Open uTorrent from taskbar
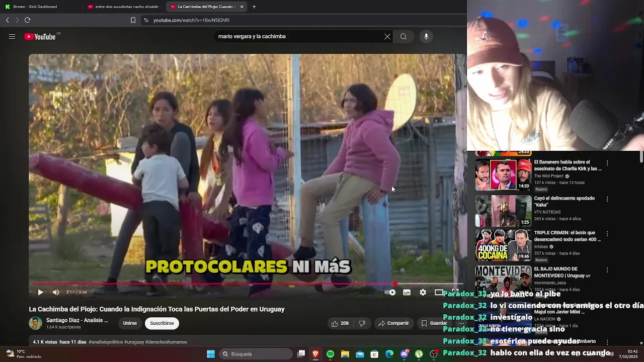The width and height of the screenshot is (644, 362). click(419, 354)
